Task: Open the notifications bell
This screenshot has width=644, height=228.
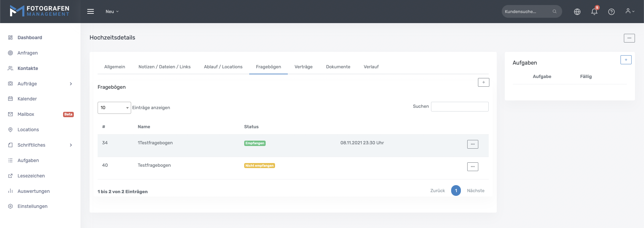Action: (x=594, y=12)
